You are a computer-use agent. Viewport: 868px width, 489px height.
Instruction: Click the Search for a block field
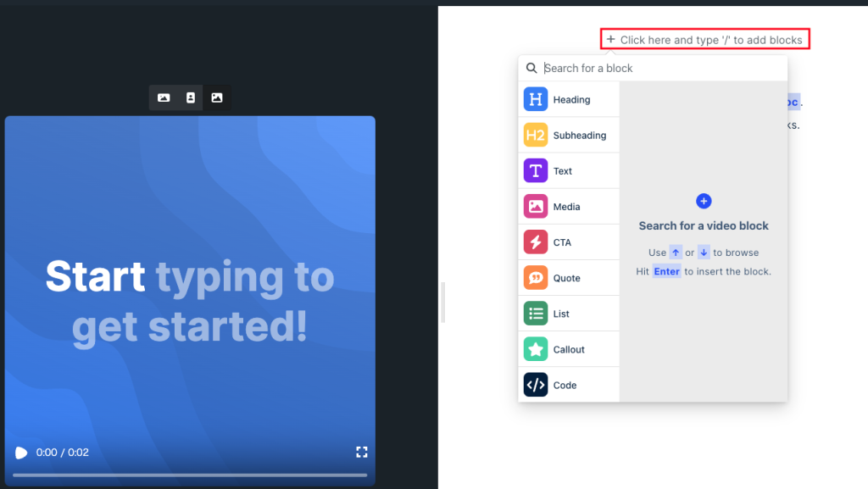[x=661, y=69]
